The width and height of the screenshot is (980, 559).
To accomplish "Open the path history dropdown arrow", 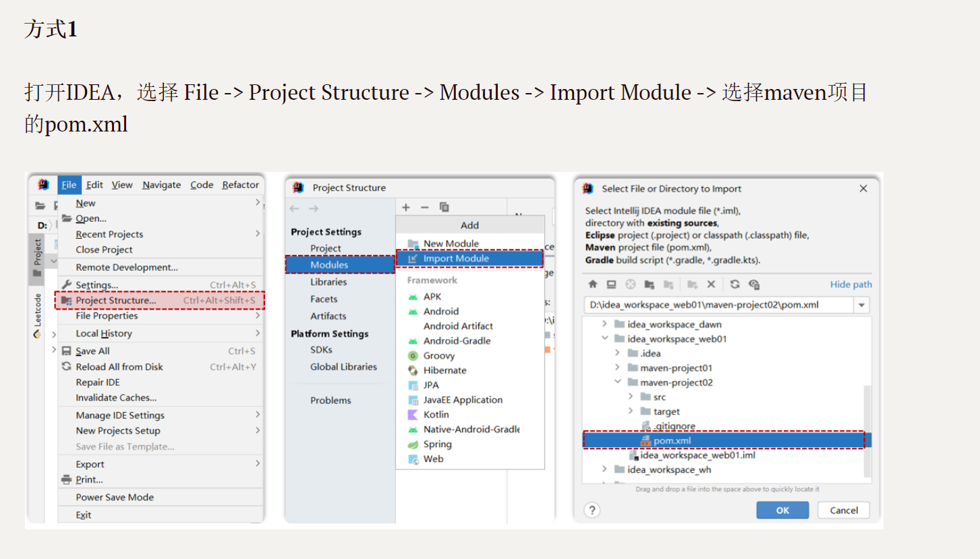I will tap(861, 305).
